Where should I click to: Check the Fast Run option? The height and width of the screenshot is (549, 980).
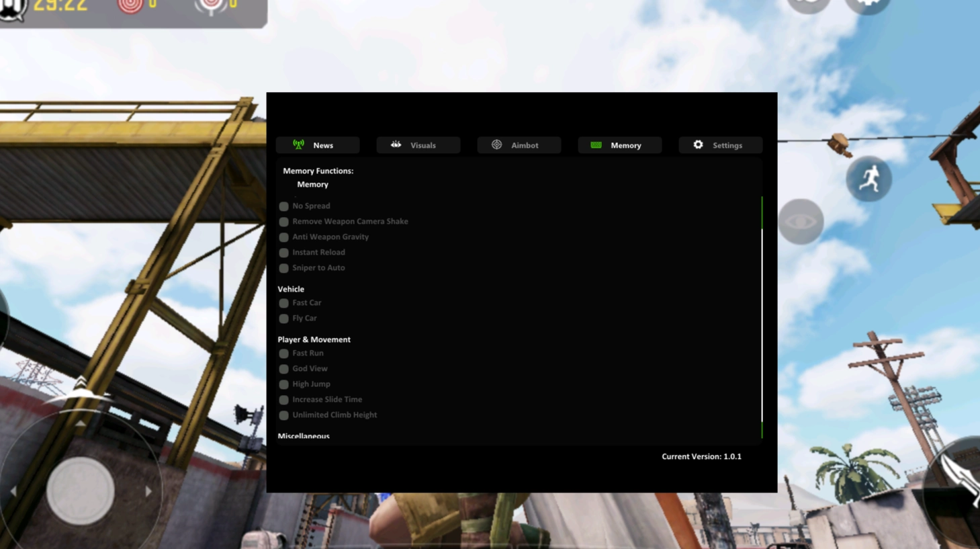(283, 353)
